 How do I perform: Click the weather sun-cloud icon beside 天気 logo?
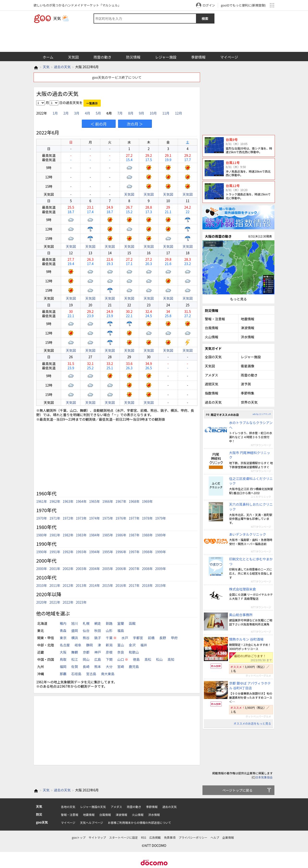[x=65, y=18]
